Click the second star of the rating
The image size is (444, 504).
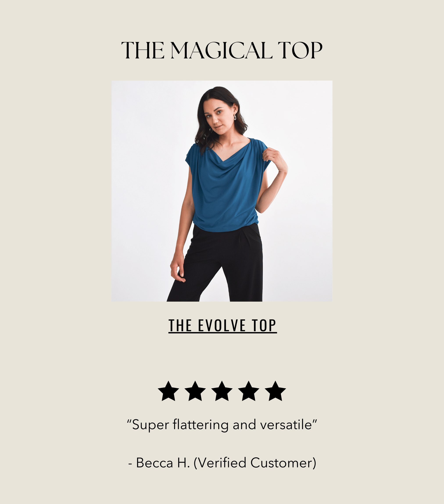tap(195, 391)
